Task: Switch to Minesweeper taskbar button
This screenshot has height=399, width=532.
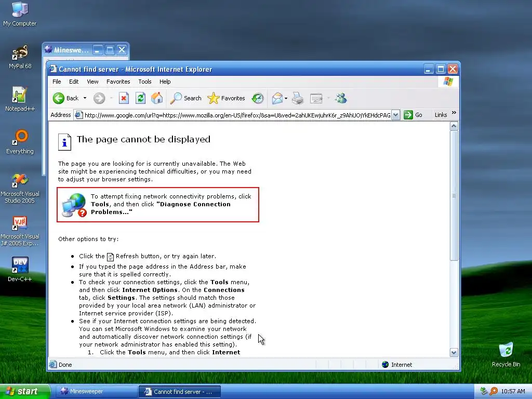Action: (x=96, y=392)
